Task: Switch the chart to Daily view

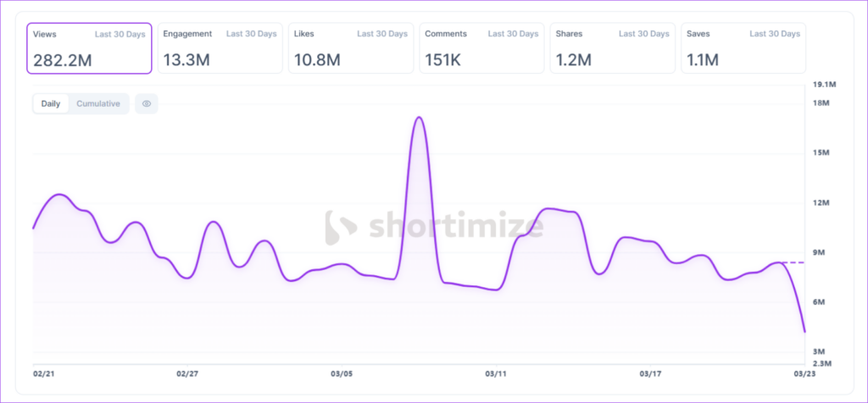Action: point(51,104)
